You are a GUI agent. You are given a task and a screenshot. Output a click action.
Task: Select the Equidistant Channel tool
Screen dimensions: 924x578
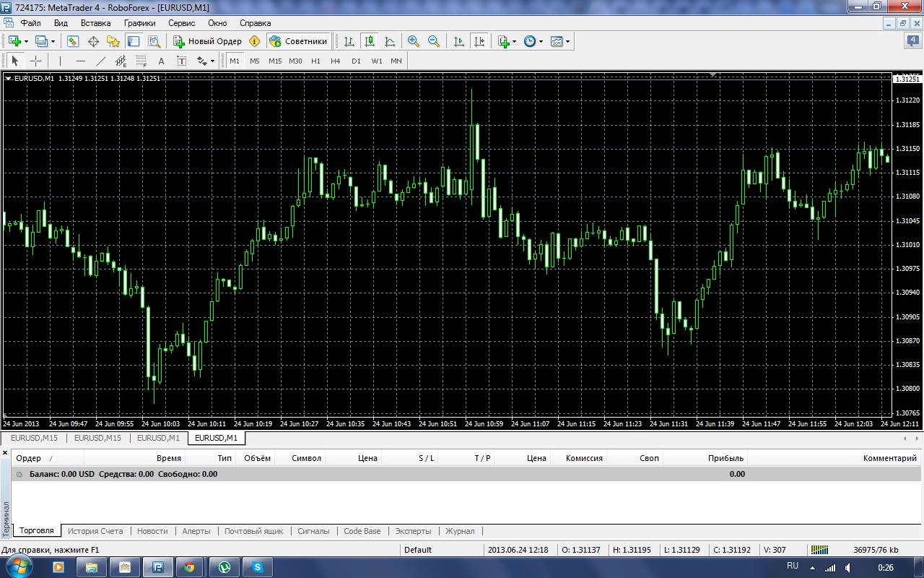pos(121,61)
